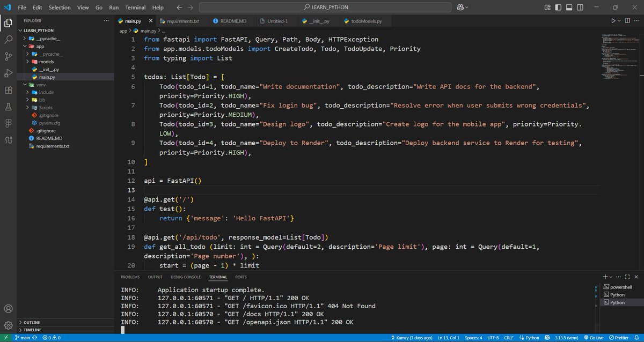Expand the TIMELINE section
Image resolution: width=644 pixels, height=342 pixels.
[65, 330]
